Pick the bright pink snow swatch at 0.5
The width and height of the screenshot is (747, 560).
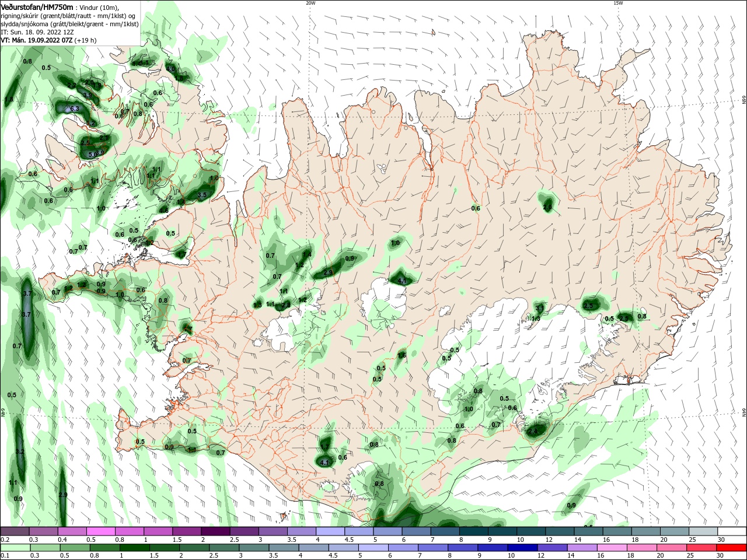coord(100,531)
